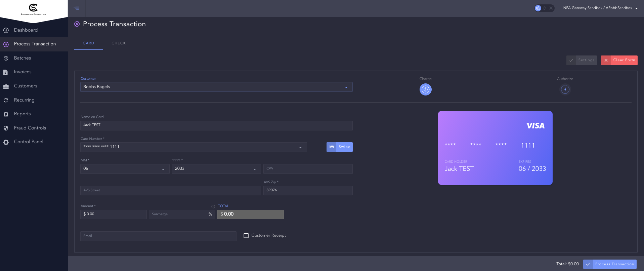Image resolution: width=644 pixels, height=271 pixels.
Task: Click the TOTAL amount field
Action: (x=251, y=215)
